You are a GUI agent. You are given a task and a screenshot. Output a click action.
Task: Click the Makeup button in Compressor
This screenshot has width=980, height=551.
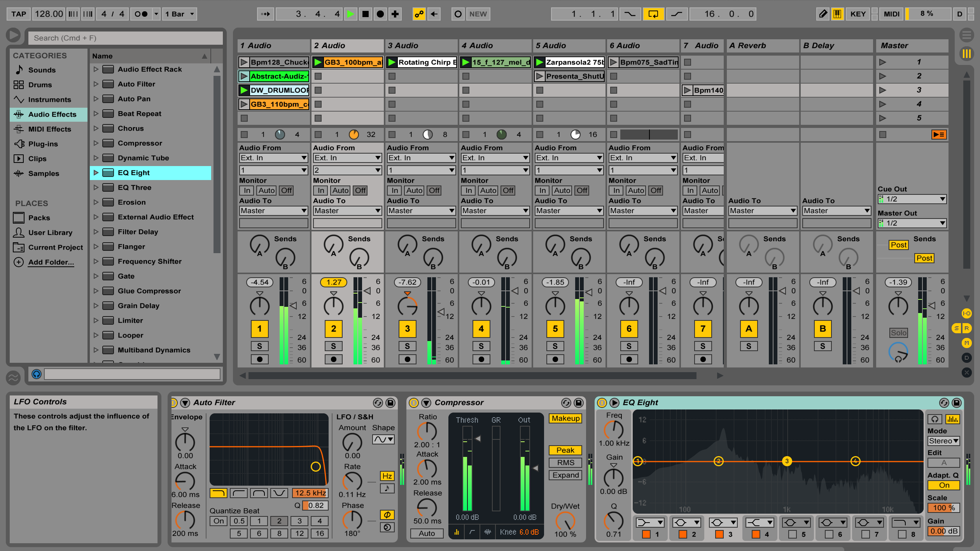click(x=565, y=418)
